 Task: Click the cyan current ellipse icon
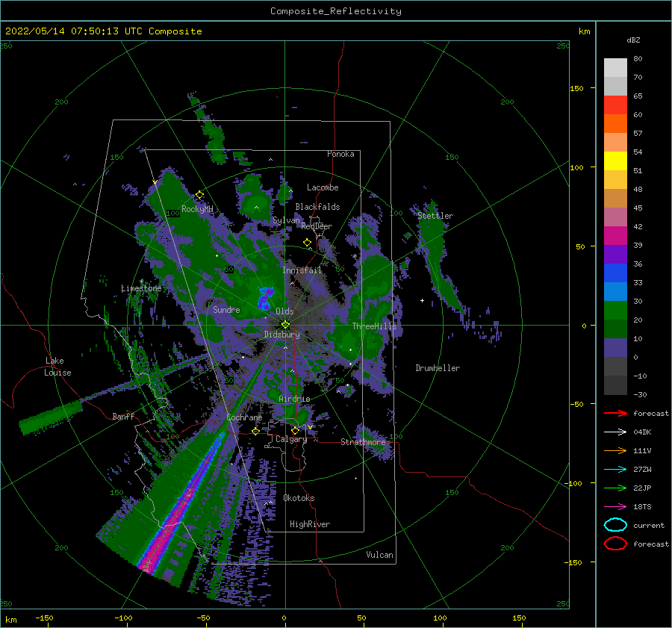[615, 525]
